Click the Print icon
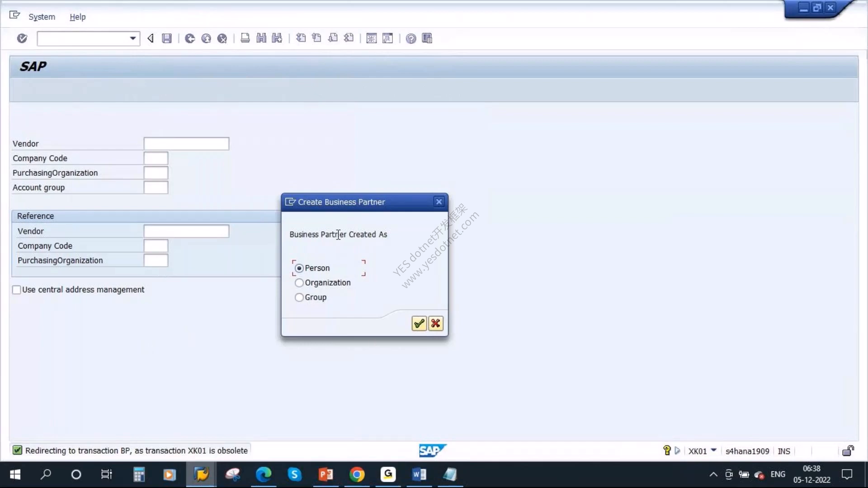The width and height of the screenshot is (868, 488). [245, 38]
